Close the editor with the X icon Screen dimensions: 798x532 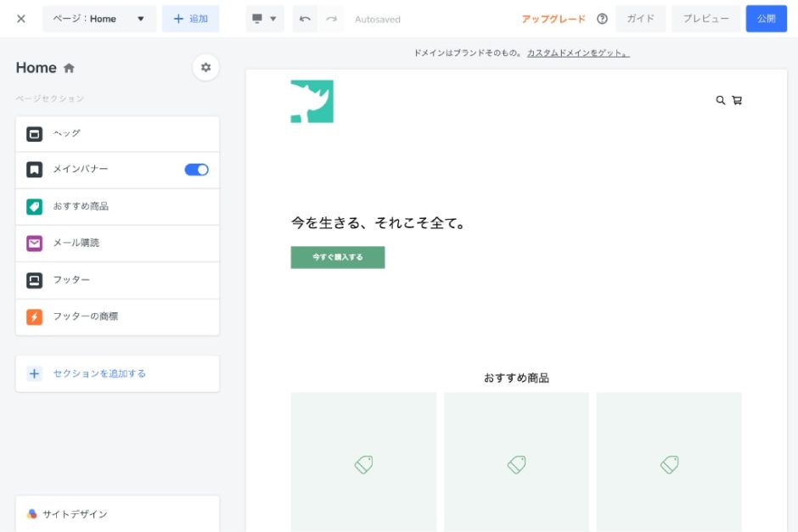coord(21,19)
